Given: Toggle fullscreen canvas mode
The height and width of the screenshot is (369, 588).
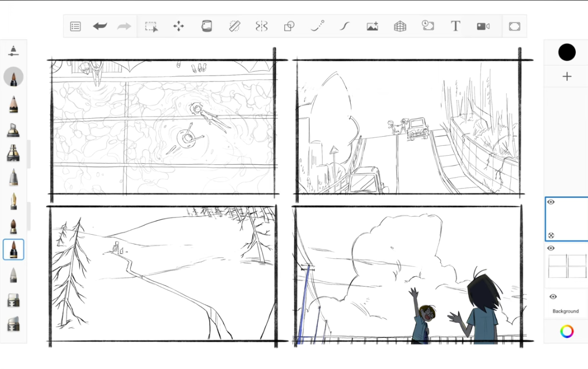Looking at the screenshot, I should 514,27.
